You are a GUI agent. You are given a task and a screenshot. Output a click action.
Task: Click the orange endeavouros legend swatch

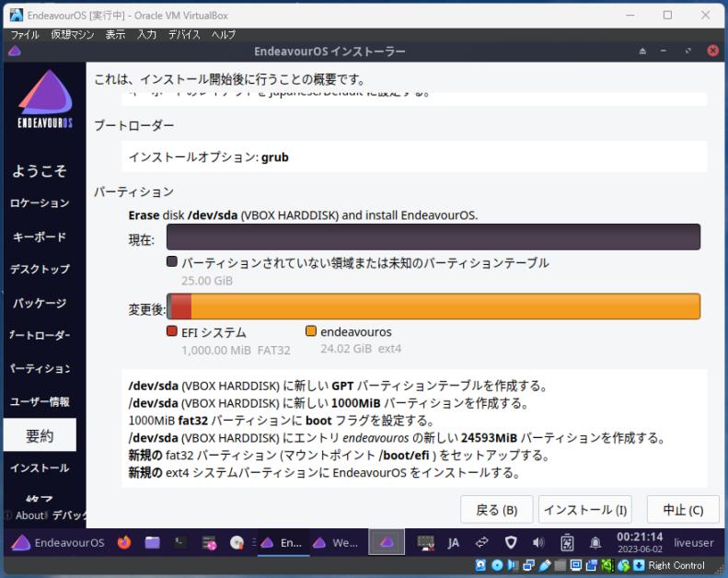pyautogui.click(x=310, y=331)
